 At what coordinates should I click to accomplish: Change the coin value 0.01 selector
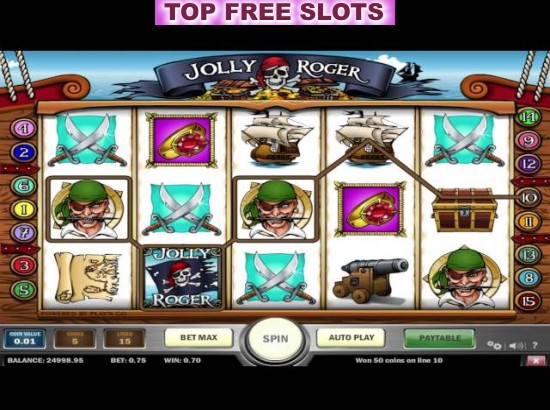pyautogui.click(x=25, y=338)
